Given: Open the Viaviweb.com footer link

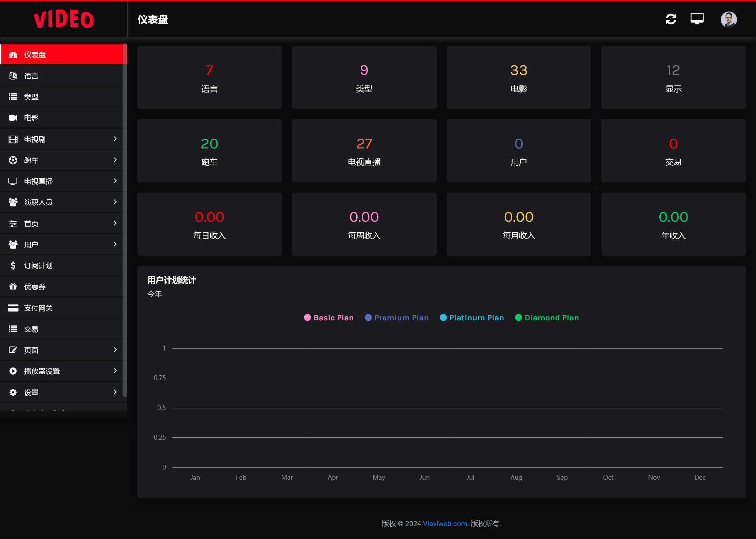Looking at the screenshot, I should coord(445,523).
